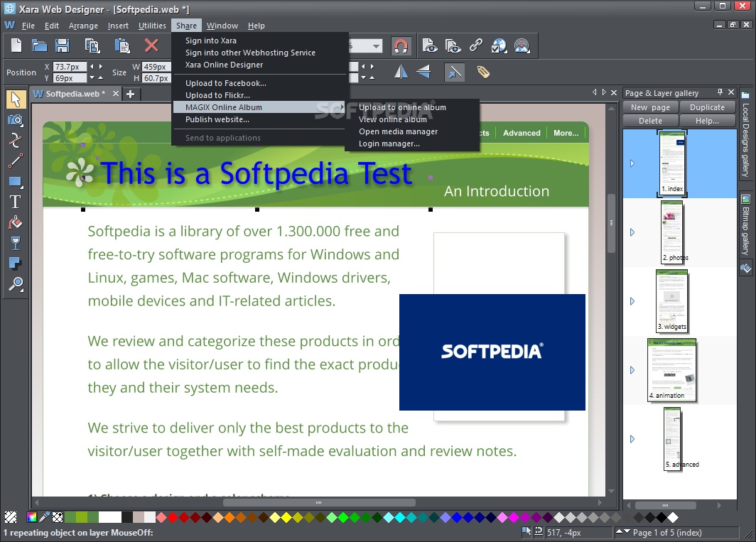The width and height of the screenshot is (756, 542).
Task: Click the Help... button in gallery
Action: [707, 121]
